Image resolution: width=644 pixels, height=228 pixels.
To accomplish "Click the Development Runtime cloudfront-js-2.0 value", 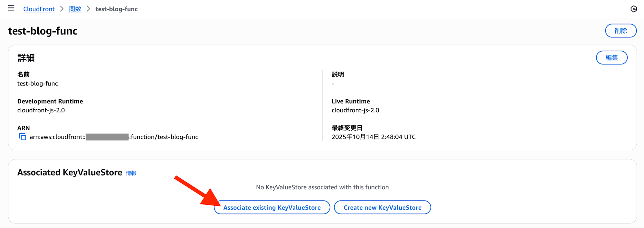I will (41, 110).
